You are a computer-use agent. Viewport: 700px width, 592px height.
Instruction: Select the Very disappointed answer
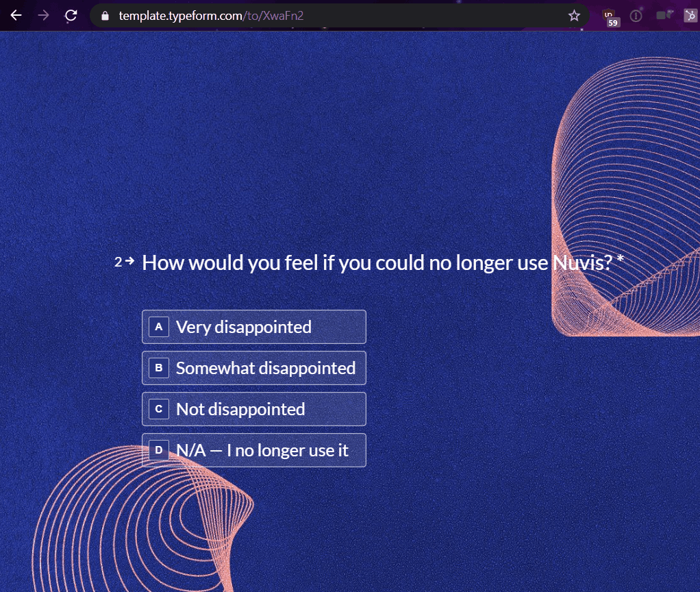(254, 327)
